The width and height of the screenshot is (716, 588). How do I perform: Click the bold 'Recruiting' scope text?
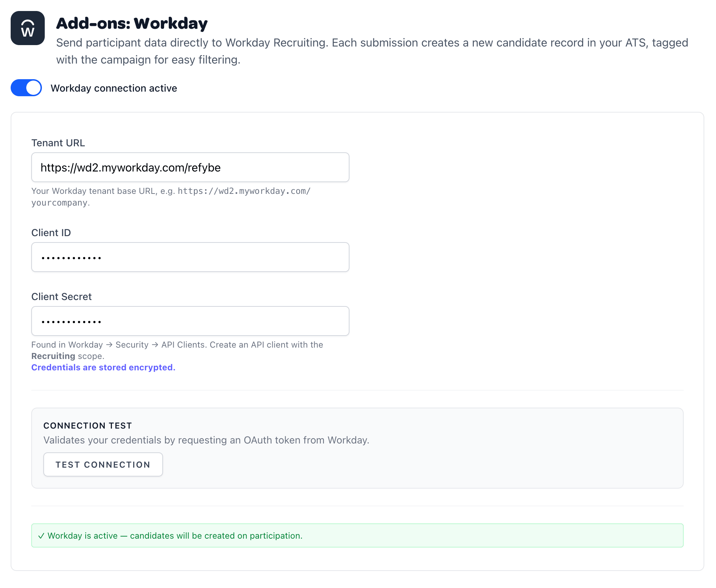pos(53,356)
